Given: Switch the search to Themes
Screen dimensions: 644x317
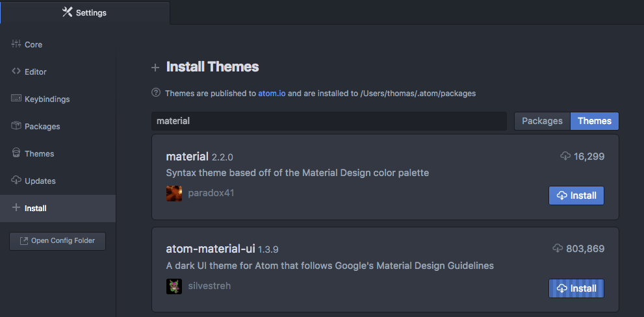Looking at the screenshot, I should pos(594,121).
